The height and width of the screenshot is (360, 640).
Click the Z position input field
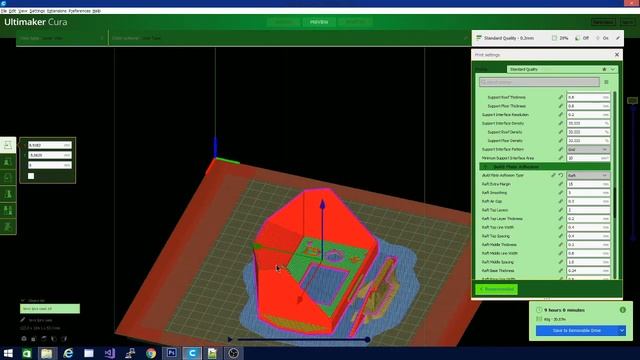[49, 165]
